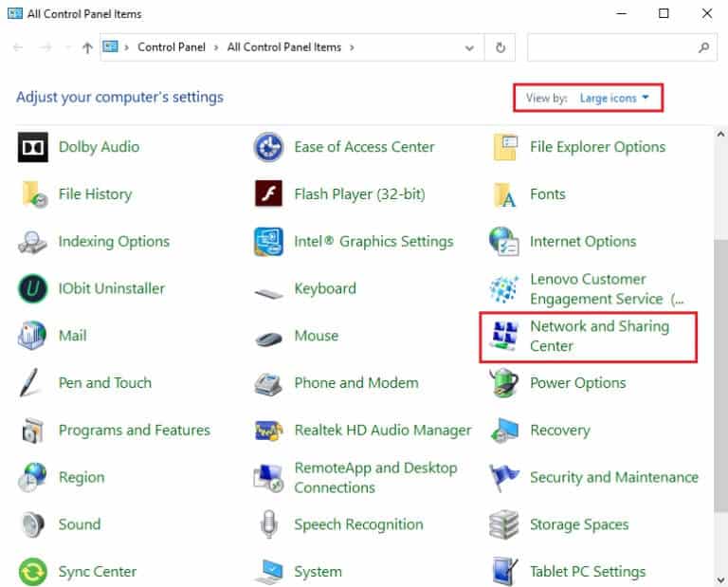Open the Realtek HD Audio Manager icon
The image size is (728, 587).
269,431
